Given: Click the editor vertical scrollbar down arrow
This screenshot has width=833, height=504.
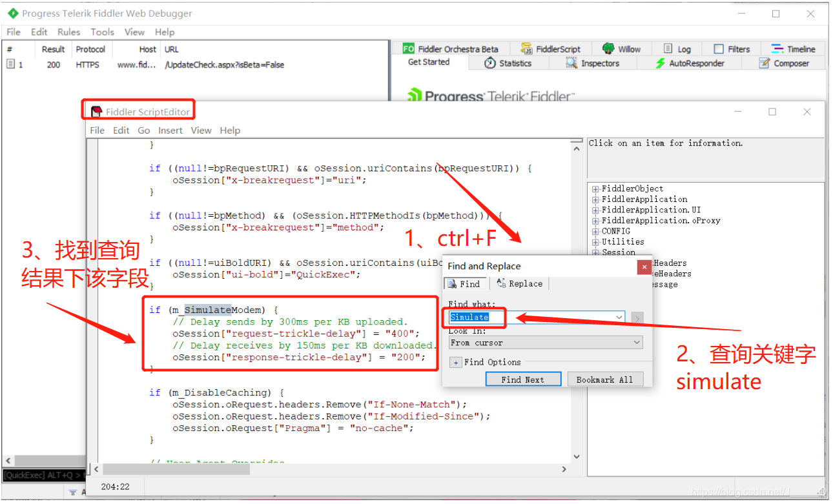Looking at the screenshot, I should point(577,458).
